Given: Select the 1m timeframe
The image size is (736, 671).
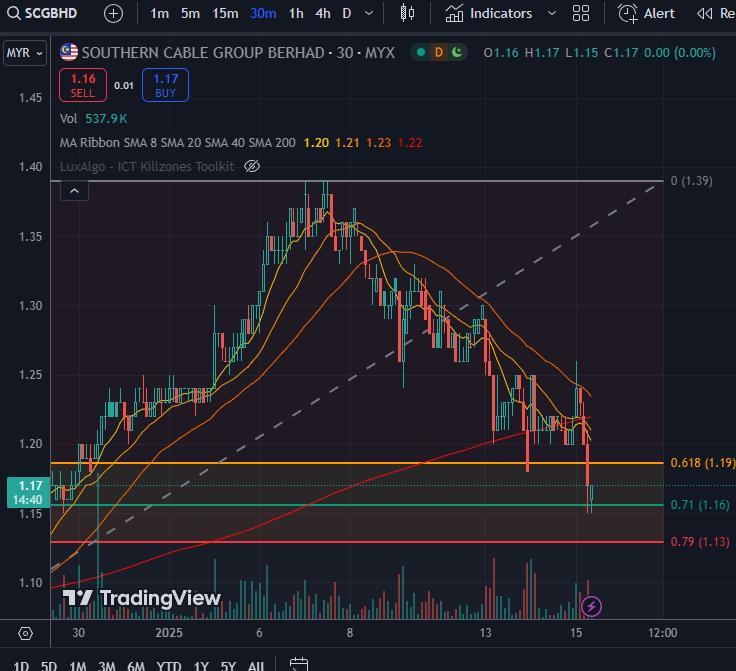Looking at the screenshot, I should point(159,14).
